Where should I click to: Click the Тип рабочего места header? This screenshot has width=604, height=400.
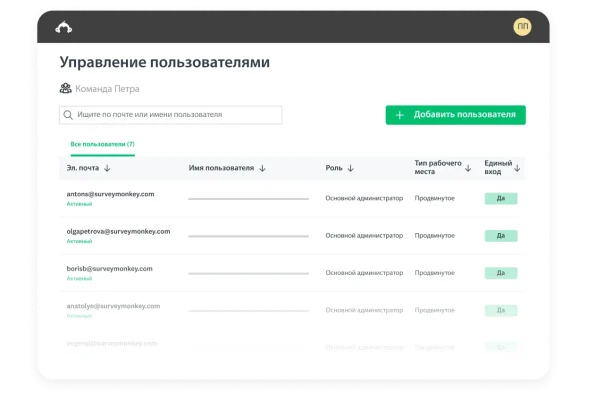point(438,167)
